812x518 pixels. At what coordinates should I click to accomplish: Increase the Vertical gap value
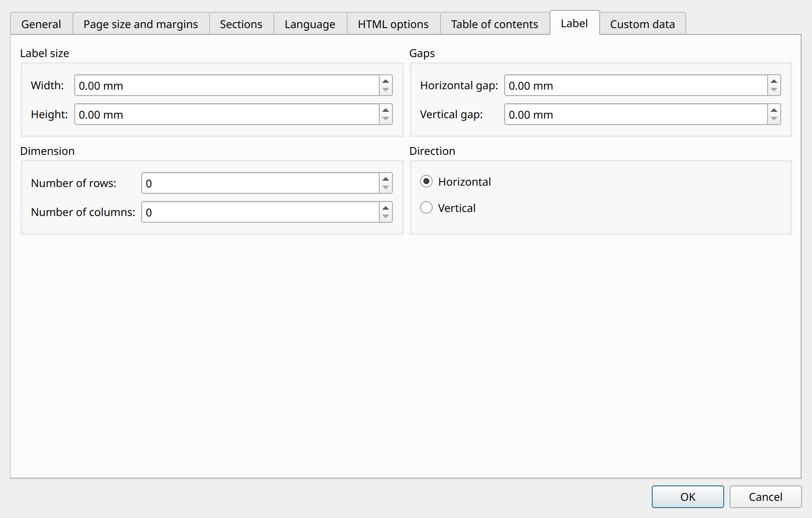tap(774, 110)
